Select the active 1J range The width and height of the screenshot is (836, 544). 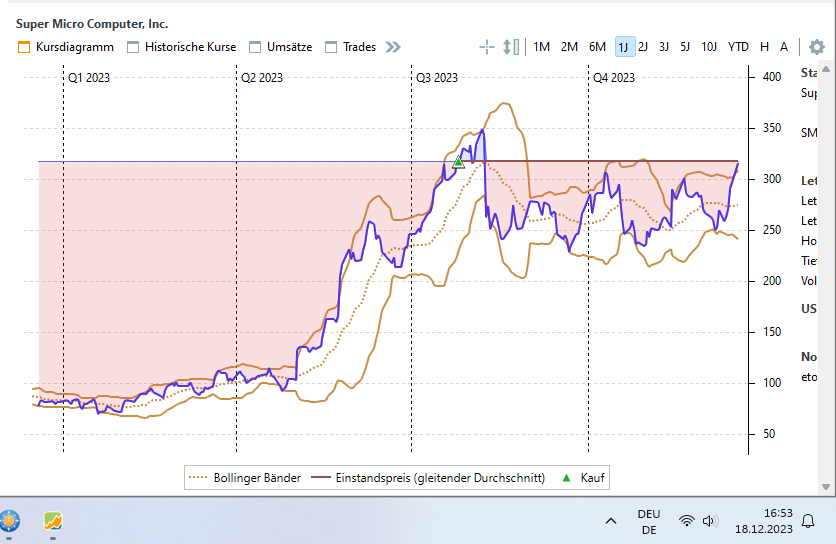(624, 47)
